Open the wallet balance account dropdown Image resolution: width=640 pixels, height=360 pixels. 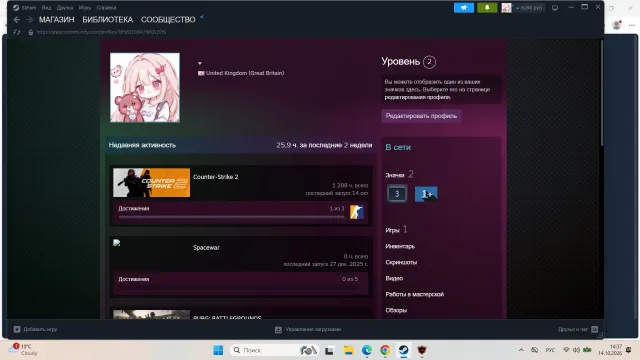(x=529, y=7)
